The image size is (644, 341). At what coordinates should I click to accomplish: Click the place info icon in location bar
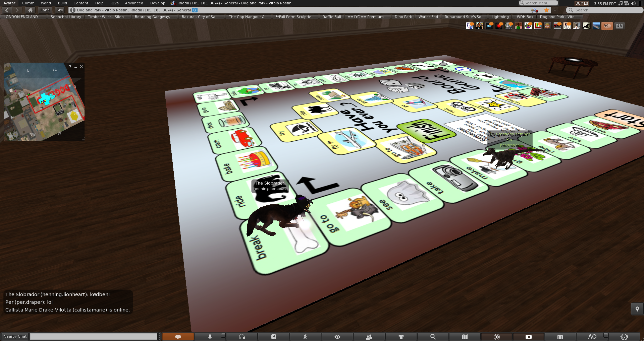(x=73, y=10)
